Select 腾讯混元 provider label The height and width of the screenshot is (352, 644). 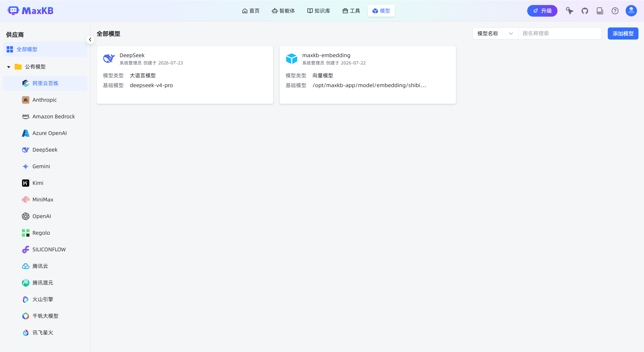coord(43,283)
